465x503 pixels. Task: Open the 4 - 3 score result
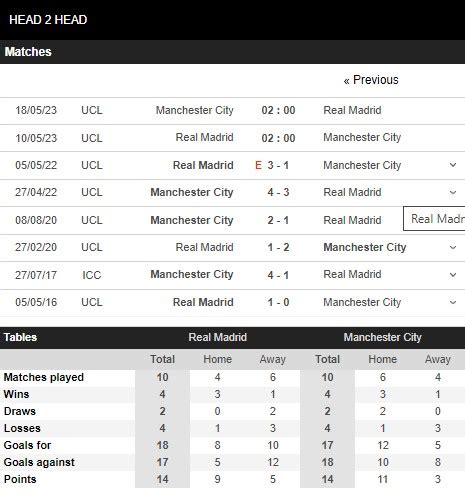(x=278, y=192)
